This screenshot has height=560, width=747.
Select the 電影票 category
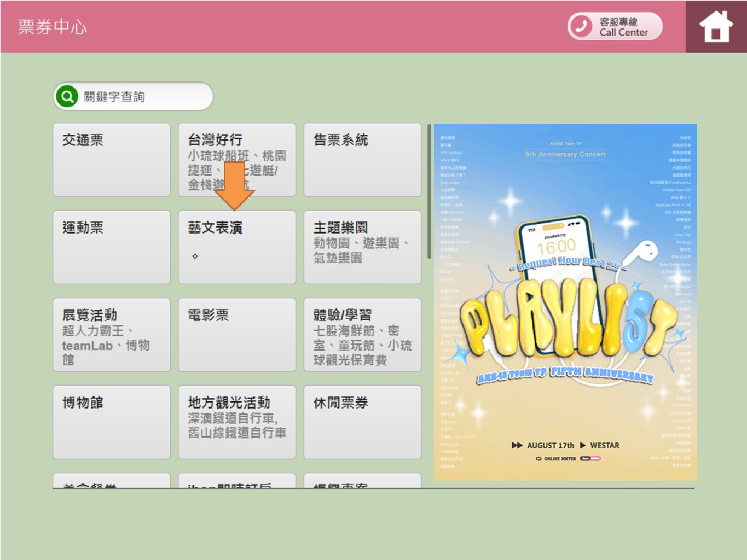[236, 335]
